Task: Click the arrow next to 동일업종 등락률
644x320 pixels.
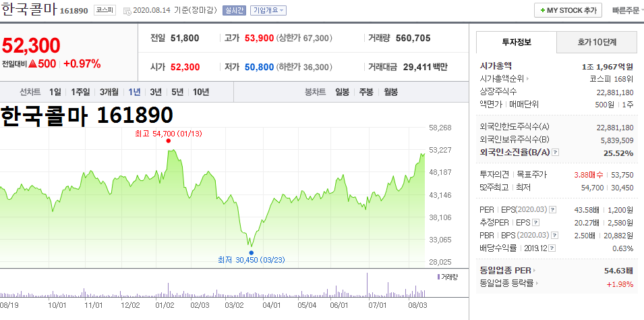Action: point(537,284)
